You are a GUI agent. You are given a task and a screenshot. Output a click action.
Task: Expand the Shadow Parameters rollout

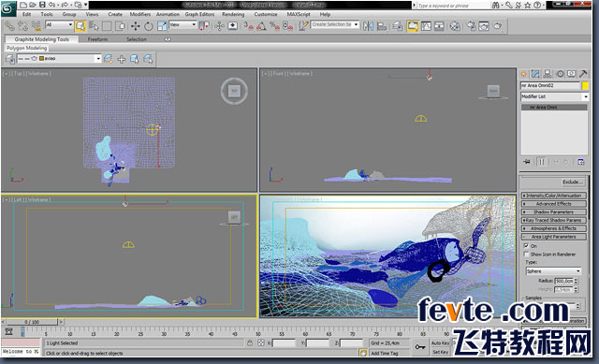(x=553, y=212)
